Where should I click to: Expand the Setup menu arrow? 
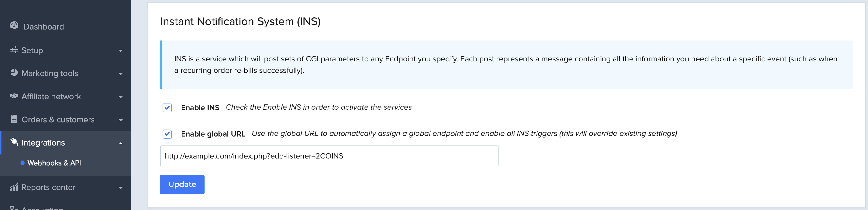tap(121, 51)
